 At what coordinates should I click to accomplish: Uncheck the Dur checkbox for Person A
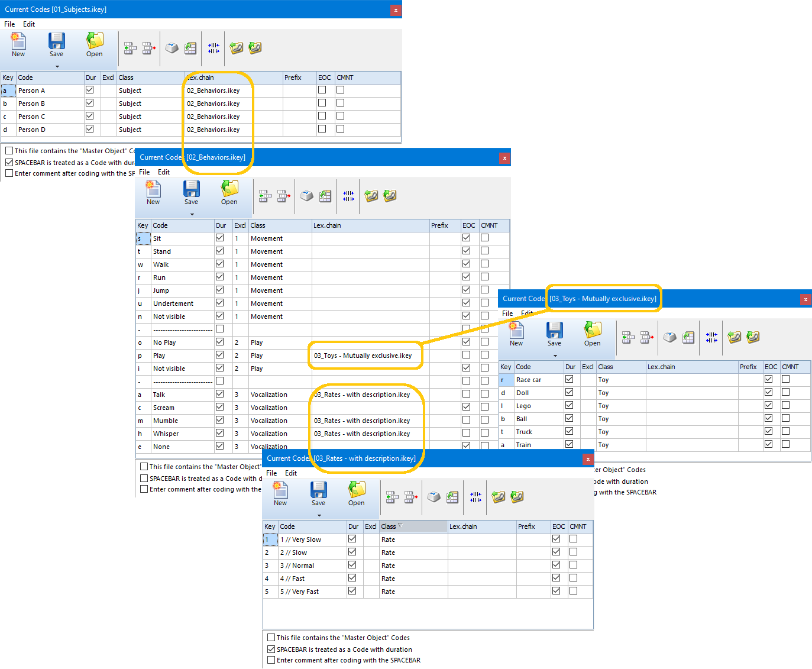pyautogui.click(x=90, y=90)
